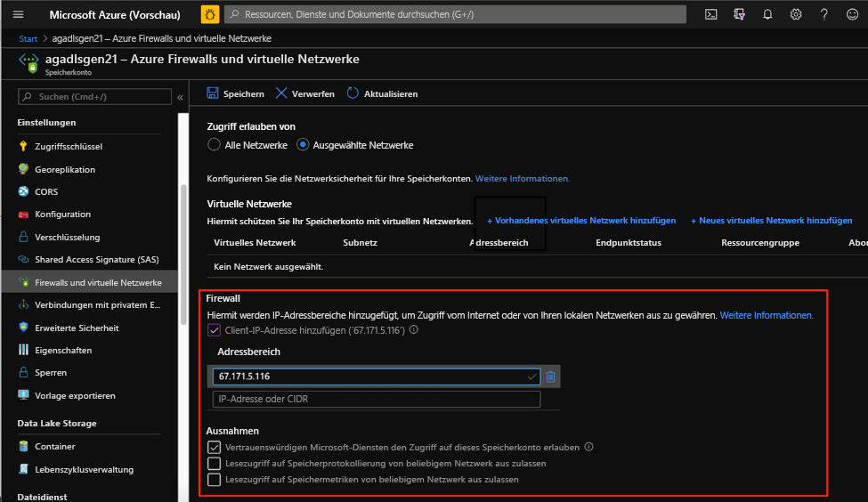Toggle Client-IP-Adresse hinzufügen checkbox
The width and height of the screenshot is (868, 502).
pyautogui.click(x=214, y=330)
